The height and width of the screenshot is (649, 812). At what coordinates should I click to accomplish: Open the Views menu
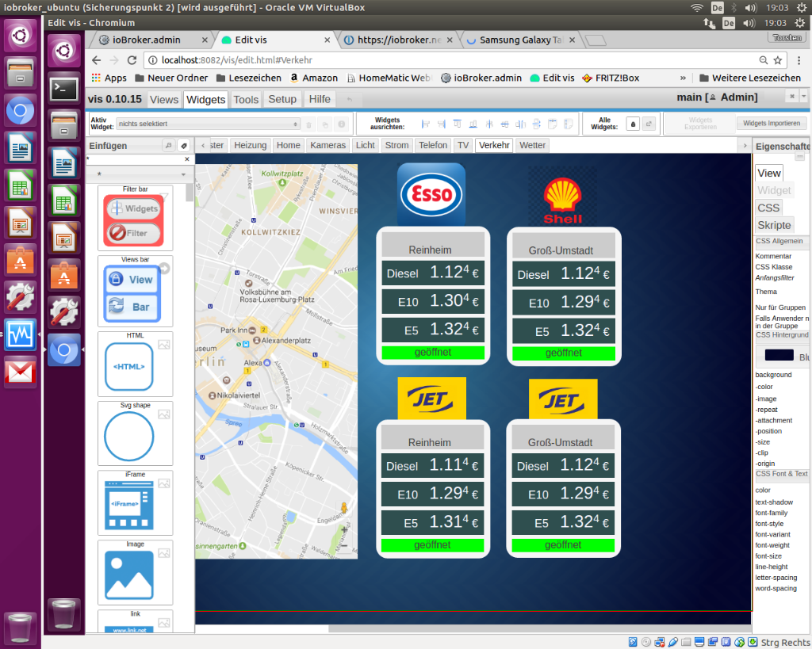click(x=164, y=99)
